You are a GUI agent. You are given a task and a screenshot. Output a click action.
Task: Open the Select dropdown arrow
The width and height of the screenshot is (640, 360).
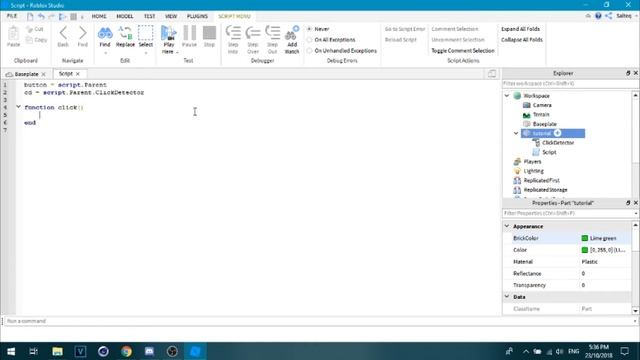click(x=146, y=53)
